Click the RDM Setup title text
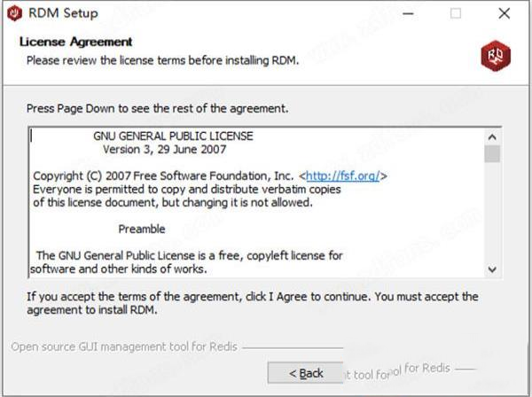 coord(63,13)
